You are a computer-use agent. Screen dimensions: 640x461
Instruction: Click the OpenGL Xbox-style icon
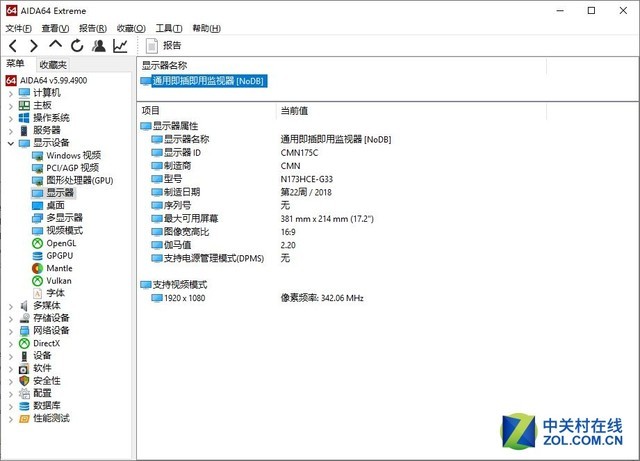[x=37, y=243]
